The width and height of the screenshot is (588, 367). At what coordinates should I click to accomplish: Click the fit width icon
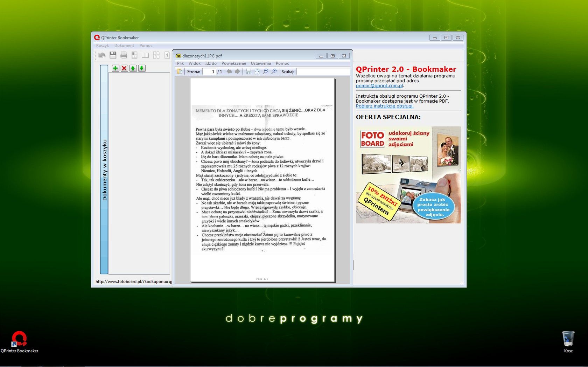click(248, 71)
